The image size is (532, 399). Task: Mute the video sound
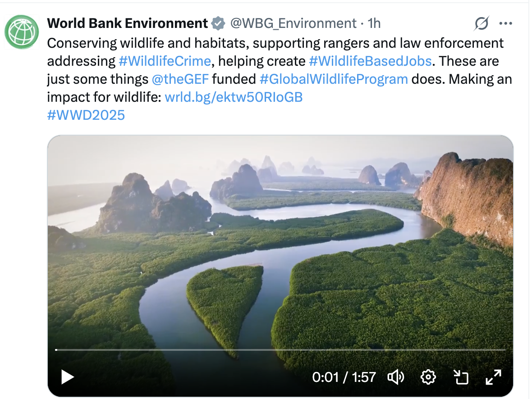(x=396, y=377)
